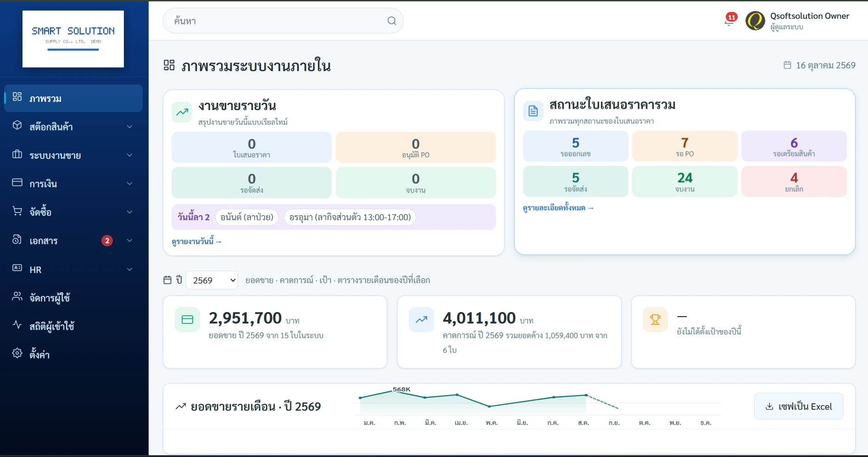The height and width of the screenshot is (457, 868).
Task: Open the จัดการผู้ใช้ menu item
Action: [x=73, y=298]
